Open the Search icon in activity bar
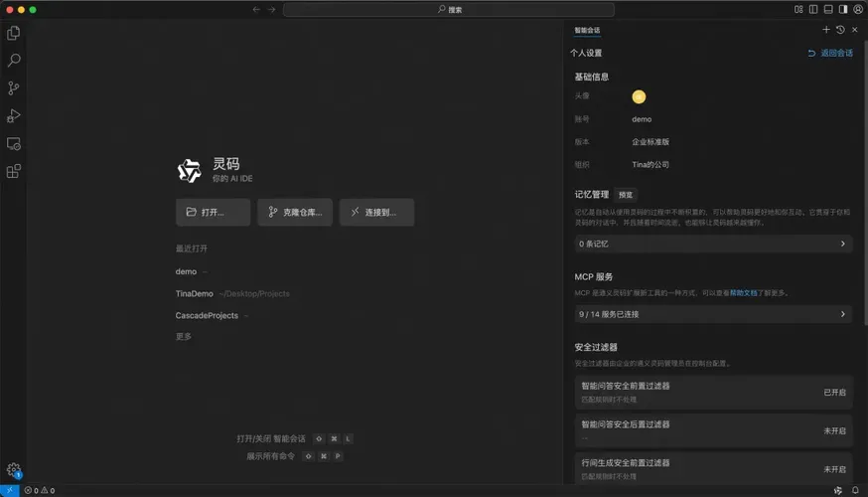The height and width of the screenshot is (497, 868). 14,61
